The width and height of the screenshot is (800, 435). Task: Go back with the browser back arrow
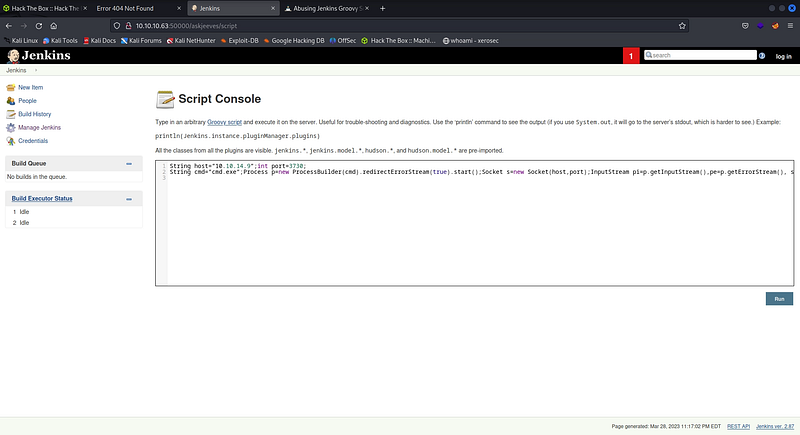[x=9, y=25]
